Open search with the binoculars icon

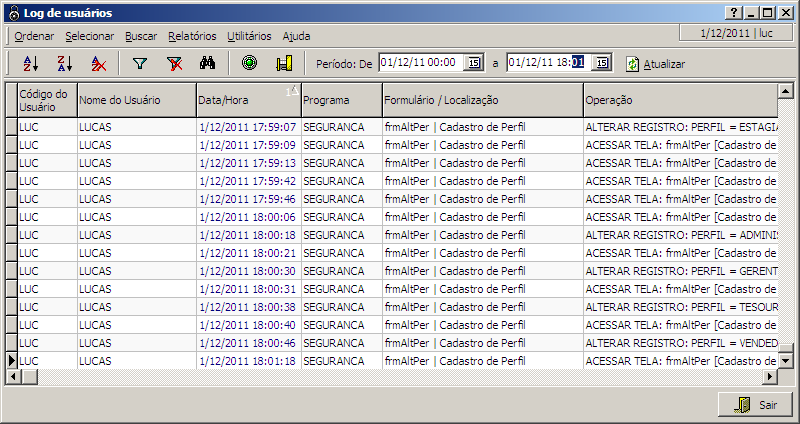click(208, 63)
